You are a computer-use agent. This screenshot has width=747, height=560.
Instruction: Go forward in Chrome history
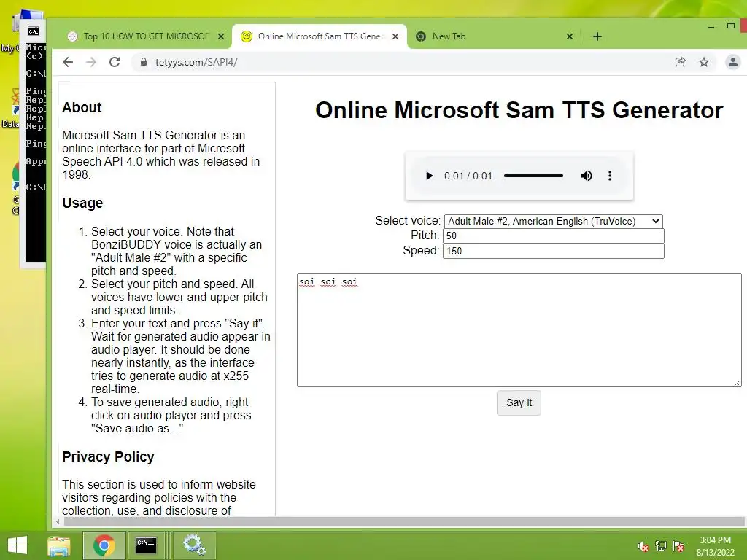[91, 62]
